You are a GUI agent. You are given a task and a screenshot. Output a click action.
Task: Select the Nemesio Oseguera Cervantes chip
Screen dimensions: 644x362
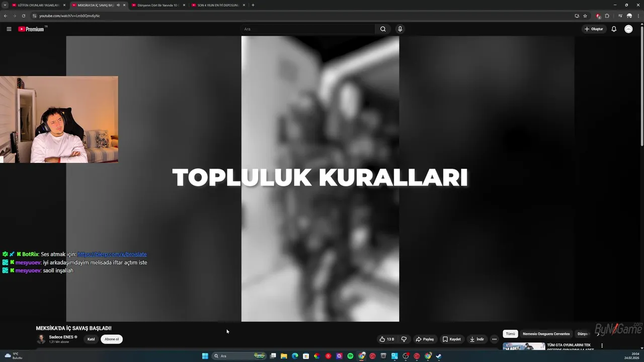tap(546, 334)
